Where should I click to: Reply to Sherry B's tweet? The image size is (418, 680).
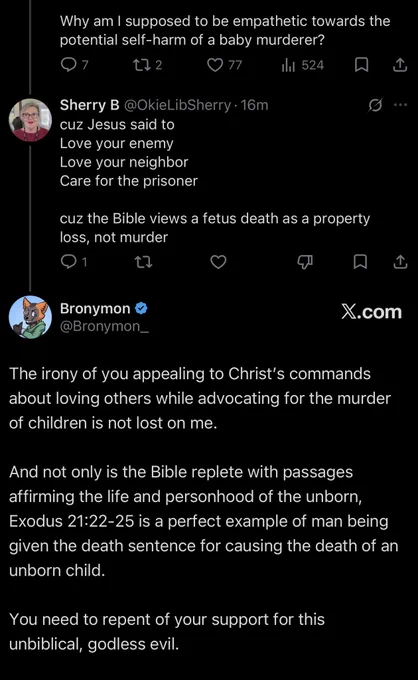pos(74,262)
